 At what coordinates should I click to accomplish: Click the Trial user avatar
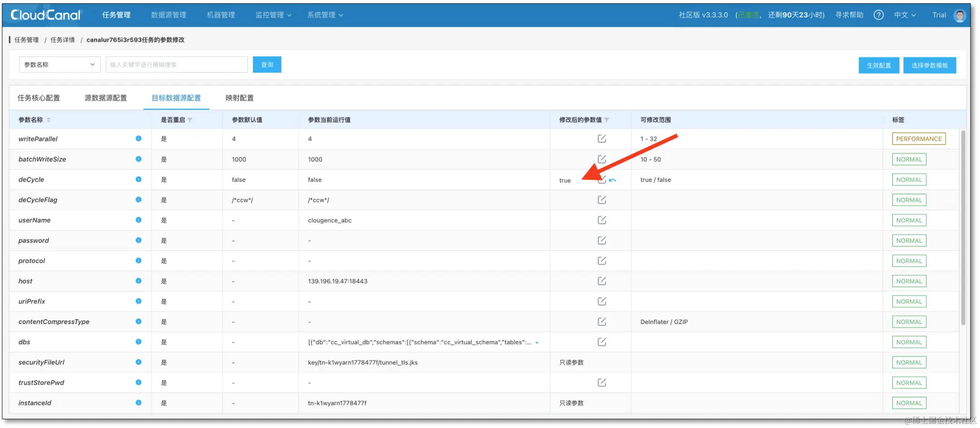click(x=960, y=15)
